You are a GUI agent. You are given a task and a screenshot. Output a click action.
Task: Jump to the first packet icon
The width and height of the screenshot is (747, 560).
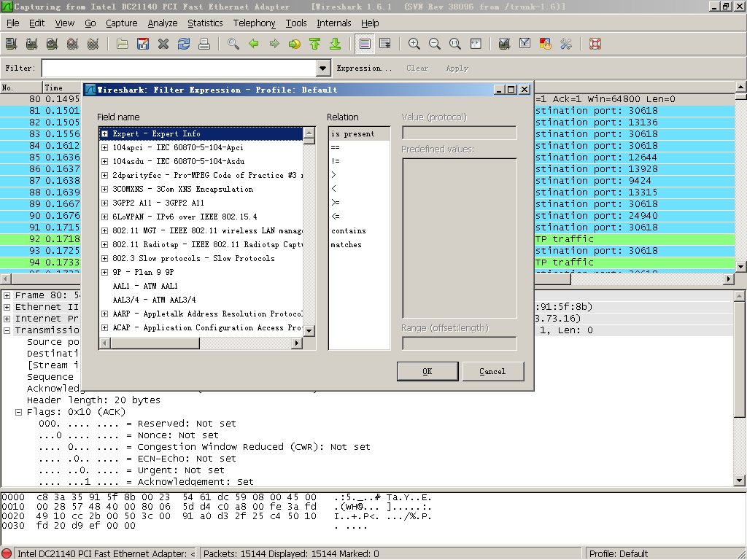click(315, 44)
